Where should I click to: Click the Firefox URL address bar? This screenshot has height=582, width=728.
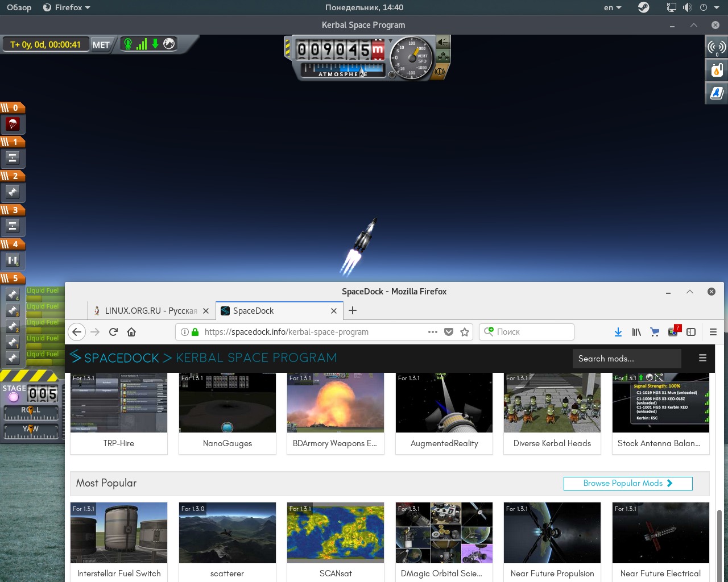[324, 332]
